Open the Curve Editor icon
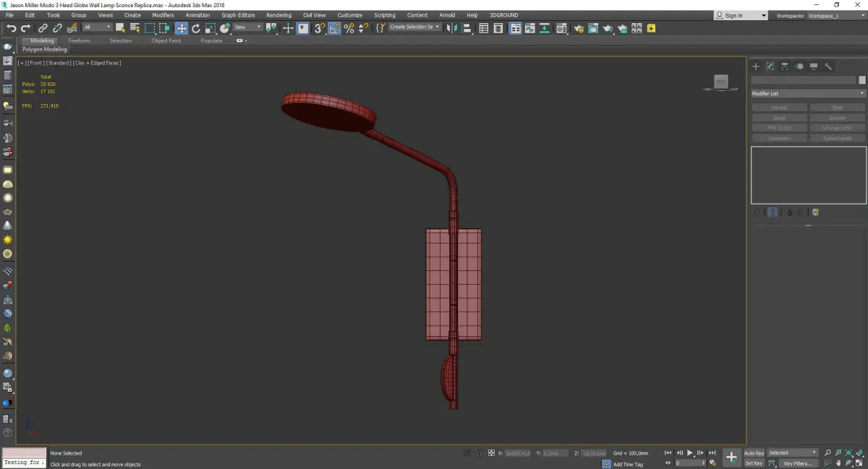Screen dimensions: 868x469 click(x=529, y=28)
